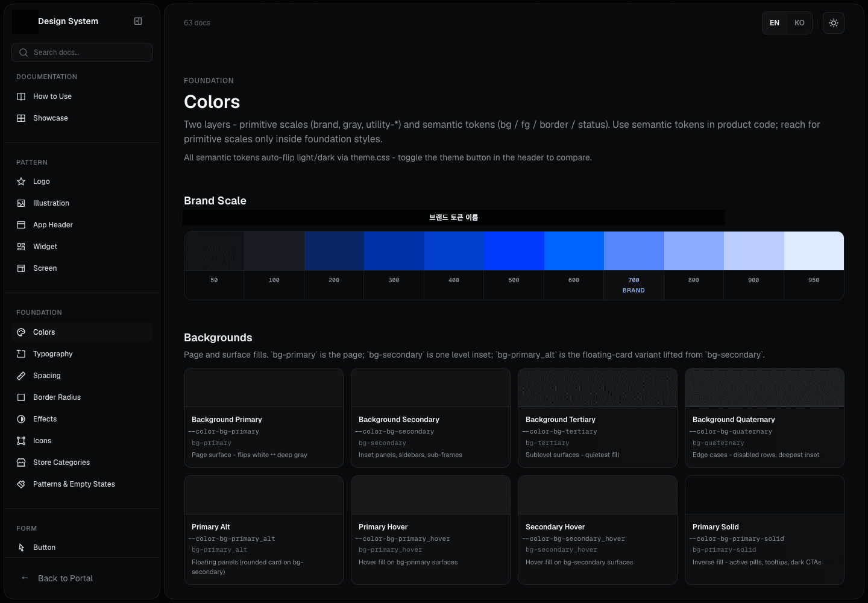Toggle light/dark theme with sun button
The image size is (868, 603).
coord(834,23)
